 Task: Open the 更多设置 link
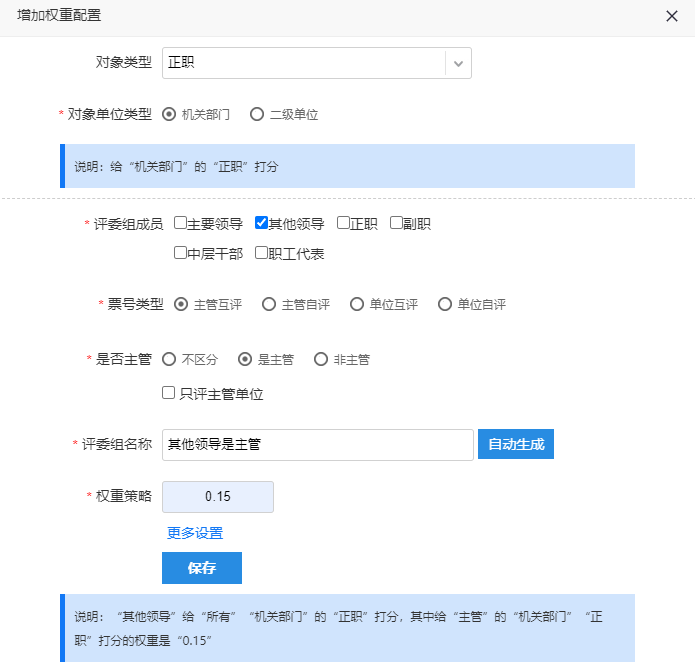(195, 533)
